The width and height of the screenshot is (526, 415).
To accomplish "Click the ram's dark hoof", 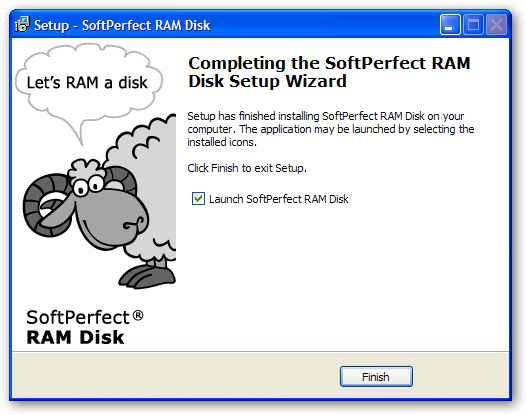I will (x=147, y=277).
